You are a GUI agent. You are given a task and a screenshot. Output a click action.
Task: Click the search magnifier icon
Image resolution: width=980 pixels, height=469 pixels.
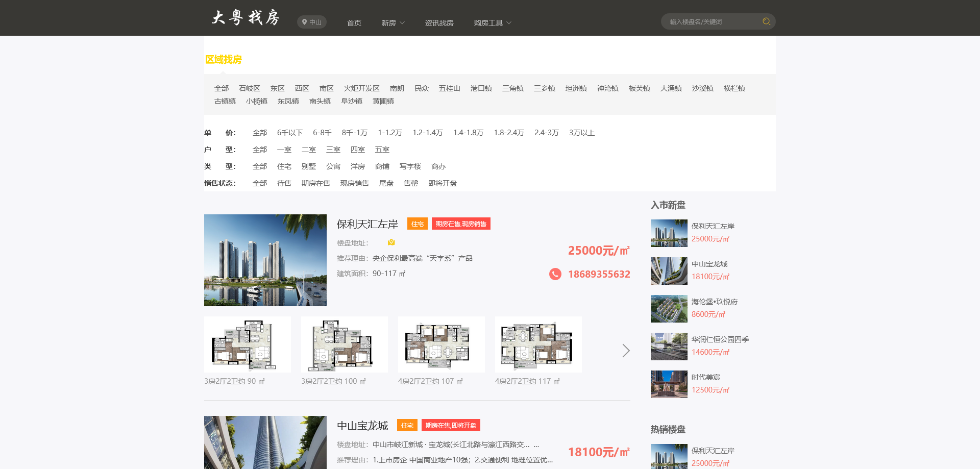click(x=765, y=21)
